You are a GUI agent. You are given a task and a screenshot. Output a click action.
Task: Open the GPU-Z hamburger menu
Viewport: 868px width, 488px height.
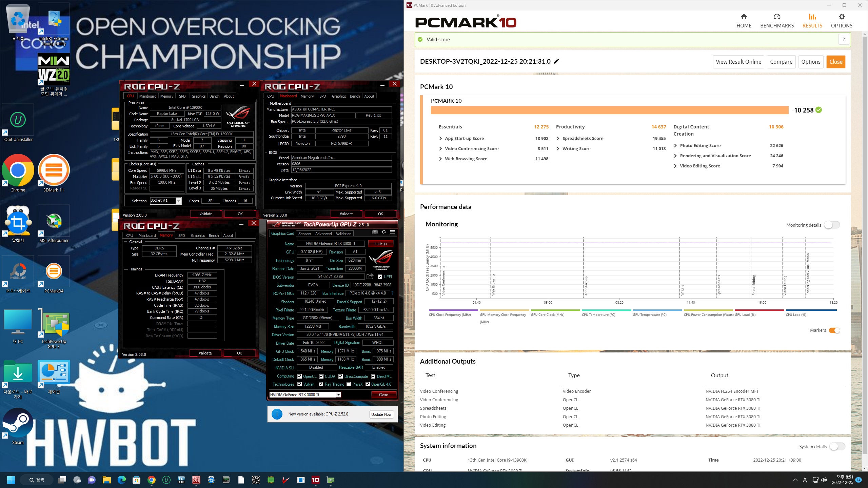(392, 232)
